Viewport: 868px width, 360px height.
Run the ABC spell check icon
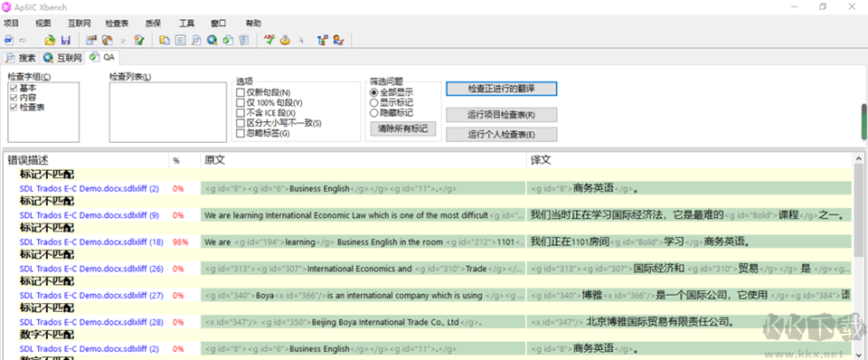(x=269, y=40)
